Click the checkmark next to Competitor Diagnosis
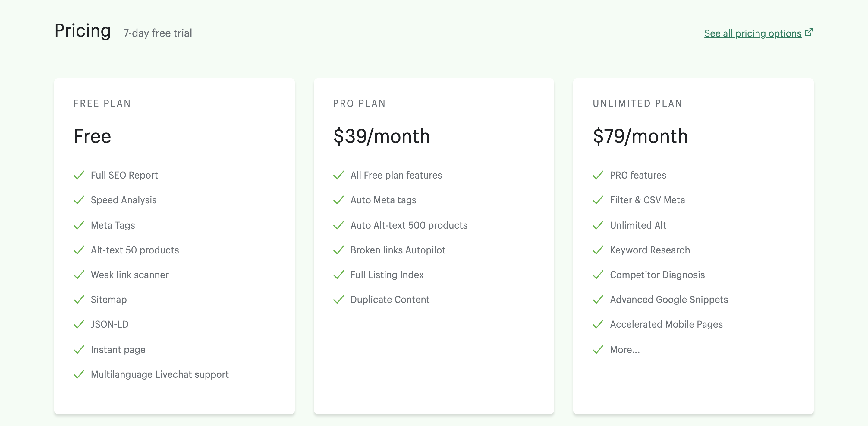868x426 pixels. [x=598, y=275]
